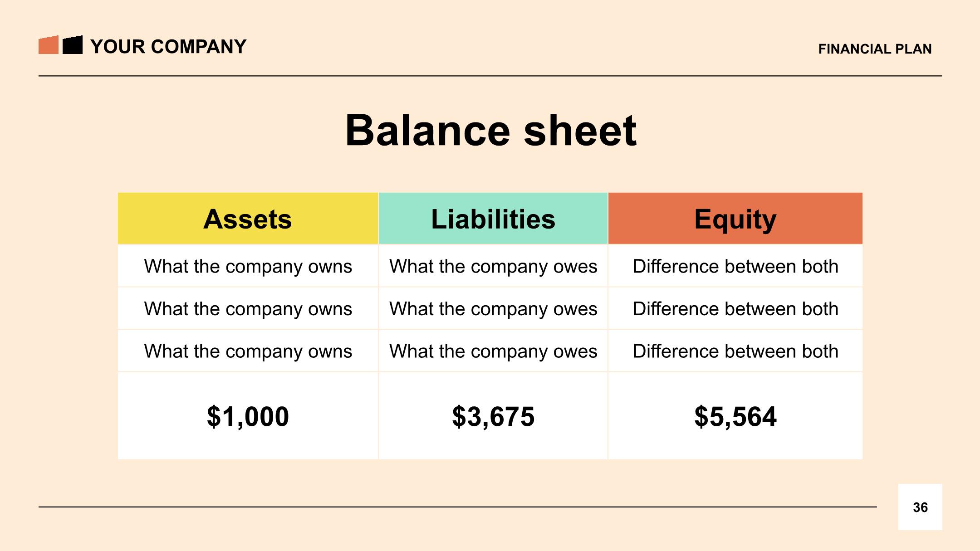Click the third 'What the company owns' cell

(248, 351)
